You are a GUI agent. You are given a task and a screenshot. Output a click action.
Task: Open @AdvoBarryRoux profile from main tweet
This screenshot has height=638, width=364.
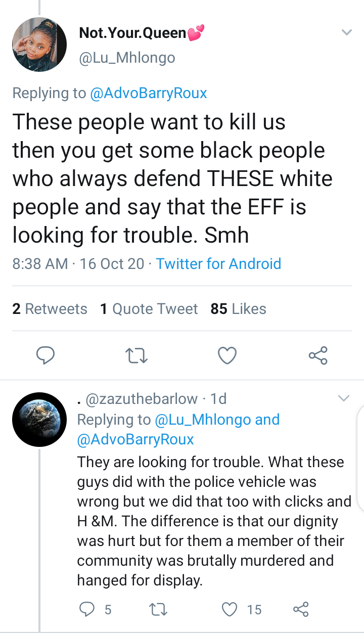[x=148, y=93]
